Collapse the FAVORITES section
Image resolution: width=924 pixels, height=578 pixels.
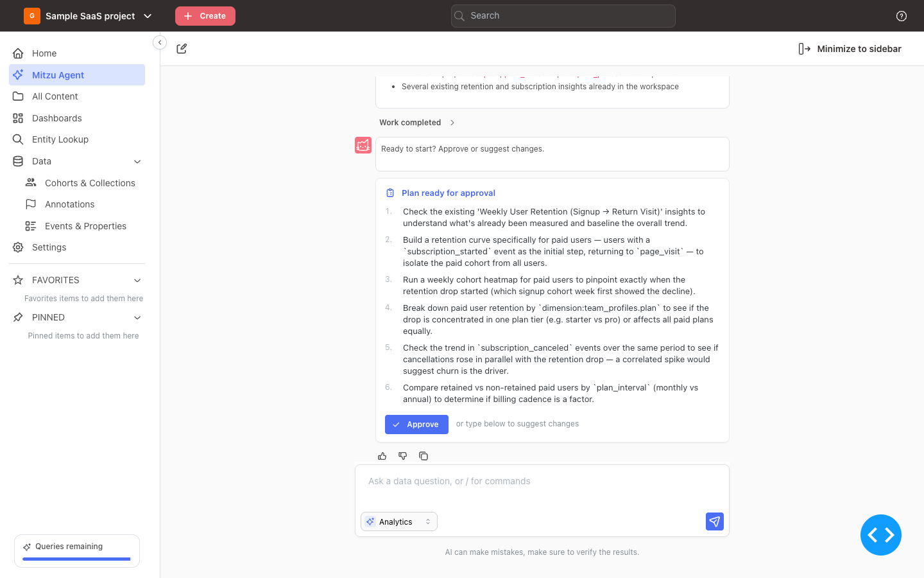pyautogui.click(x=137, y=280)
